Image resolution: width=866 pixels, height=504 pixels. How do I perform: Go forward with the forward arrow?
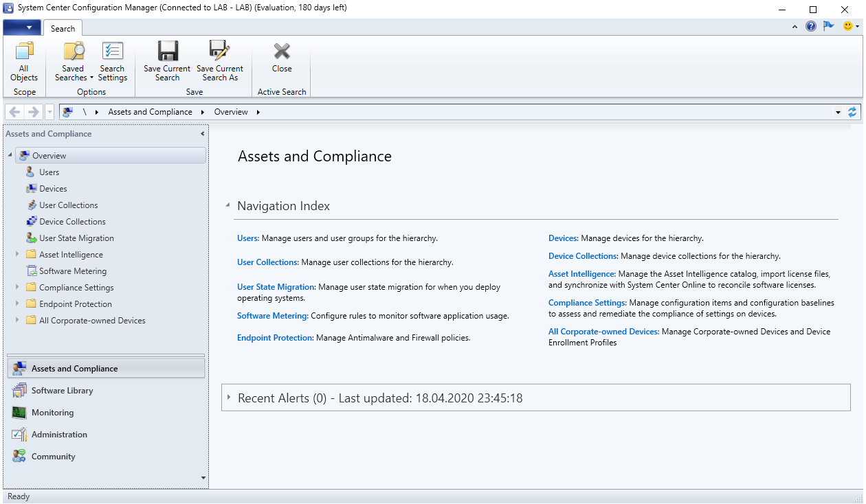[x=33, y=112]
